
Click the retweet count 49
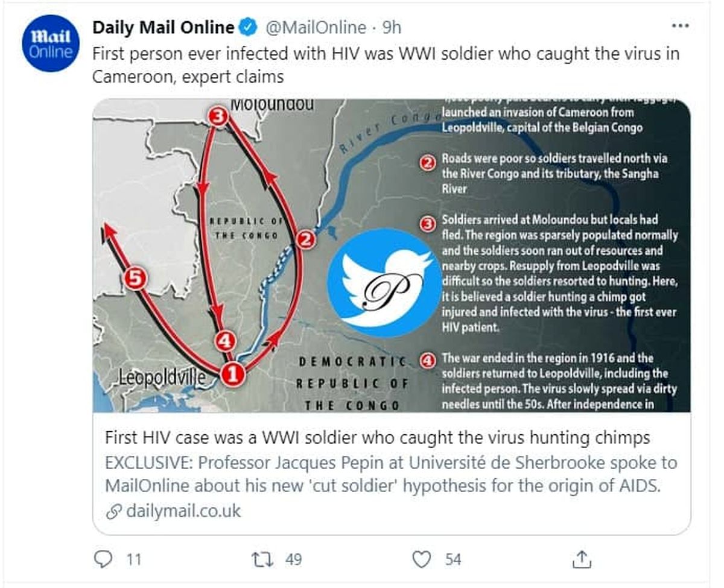(293, 560)
